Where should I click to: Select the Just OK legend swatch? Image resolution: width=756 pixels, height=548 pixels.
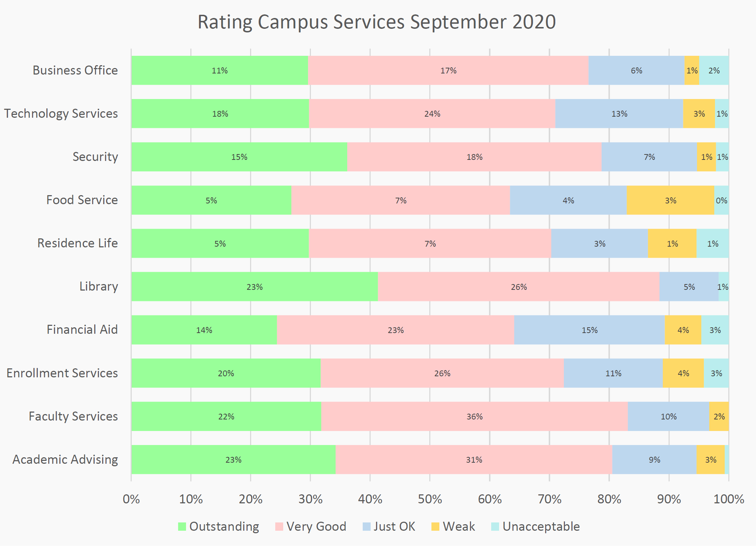coord(366,527)
